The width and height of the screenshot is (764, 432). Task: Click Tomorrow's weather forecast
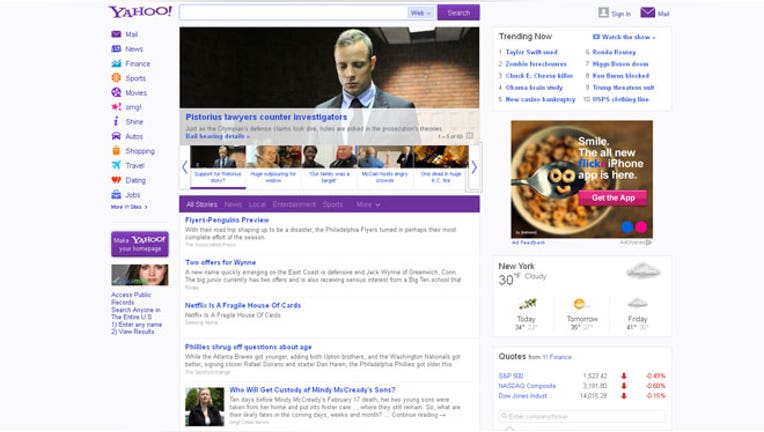coord(582,314)
